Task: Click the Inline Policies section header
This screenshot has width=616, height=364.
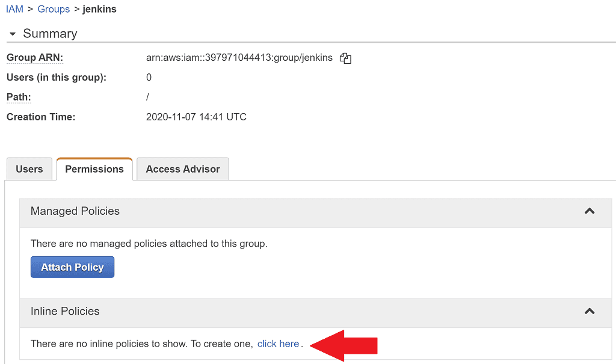Action: pos(65,311)
